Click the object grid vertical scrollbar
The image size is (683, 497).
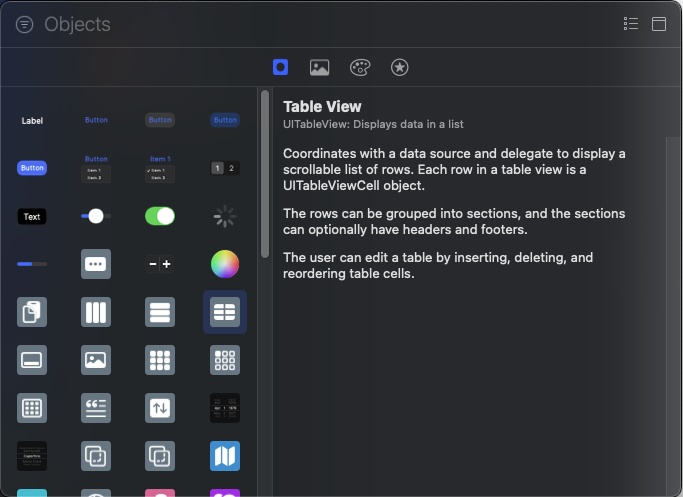click(265, 174)
